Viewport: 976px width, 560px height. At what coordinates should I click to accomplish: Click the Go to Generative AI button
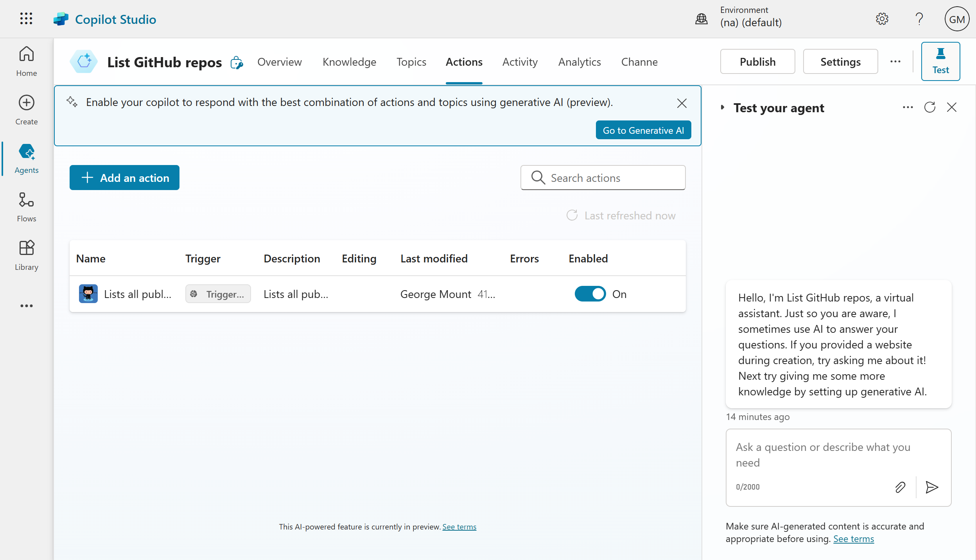[643, 130]
